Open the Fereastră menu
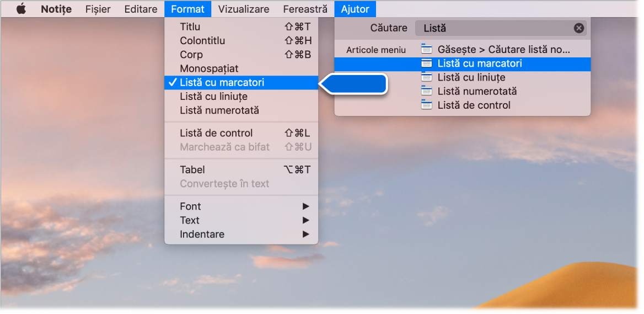The width and height of the screenshot is (644, 314). (305, 9)
